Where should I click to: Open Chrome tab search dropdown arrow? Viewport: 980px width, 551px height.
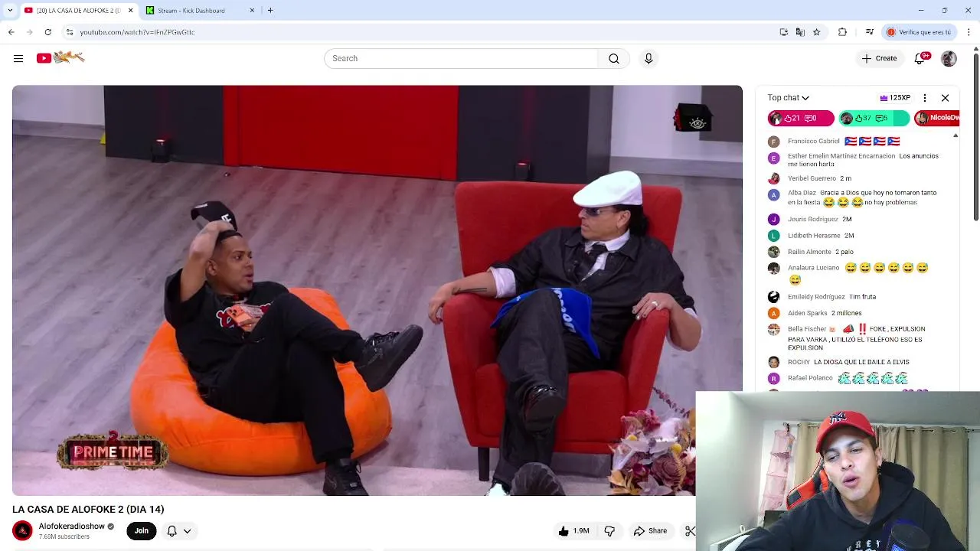[10, 10]
